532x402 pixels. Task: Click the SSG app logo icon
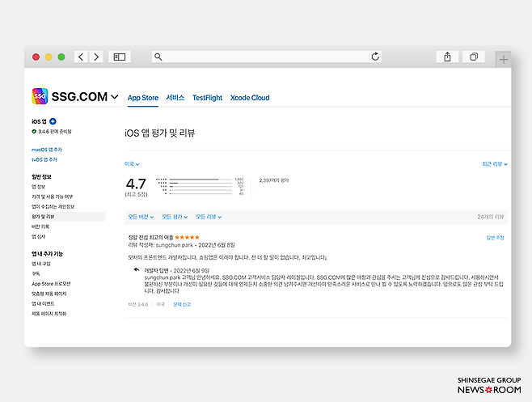coord(40,96)
